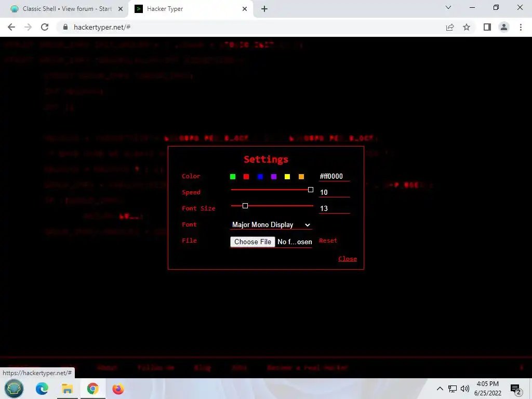Viewport: 532px width, 399px height.
Task: Close the Hacker Typer tab
Action: click(x=245, y=9)
